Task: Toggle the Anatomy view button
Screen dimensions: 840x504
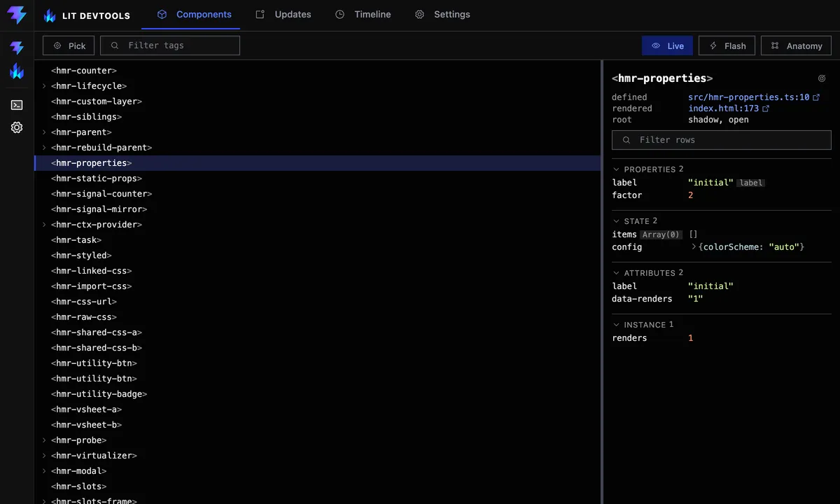Action: point(796,45)
